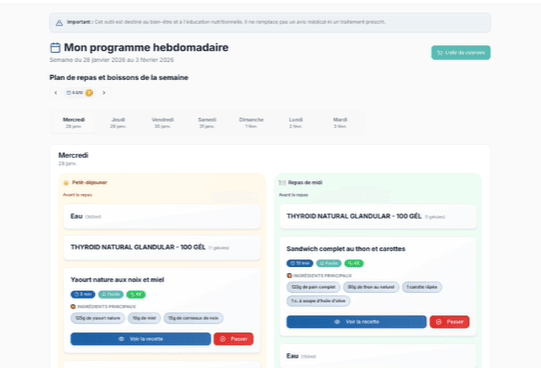Click the huile d'olive ingredient chip

pyautogui.click(x=318, y=301)
